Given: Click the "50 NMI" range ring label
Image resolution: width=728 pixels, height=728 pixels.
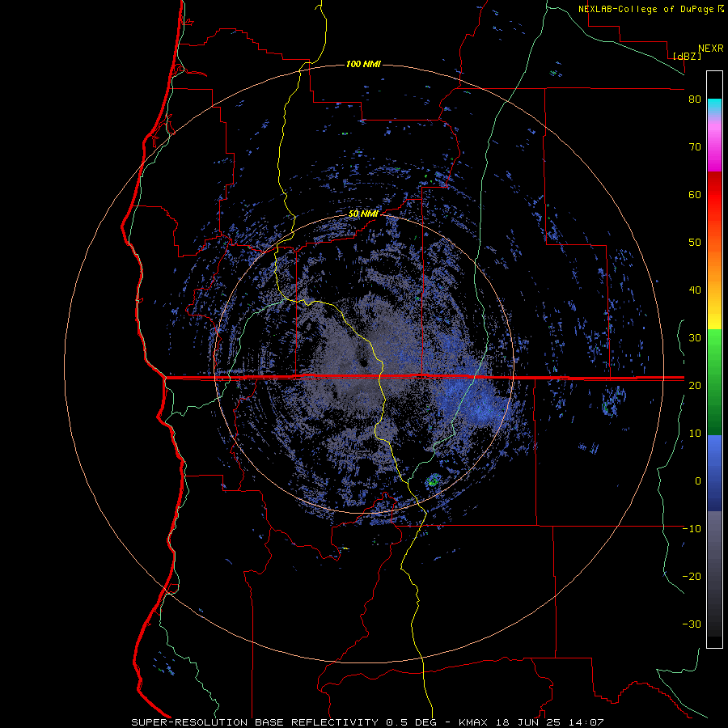Looking at the screenshot, I should point(363,214).
